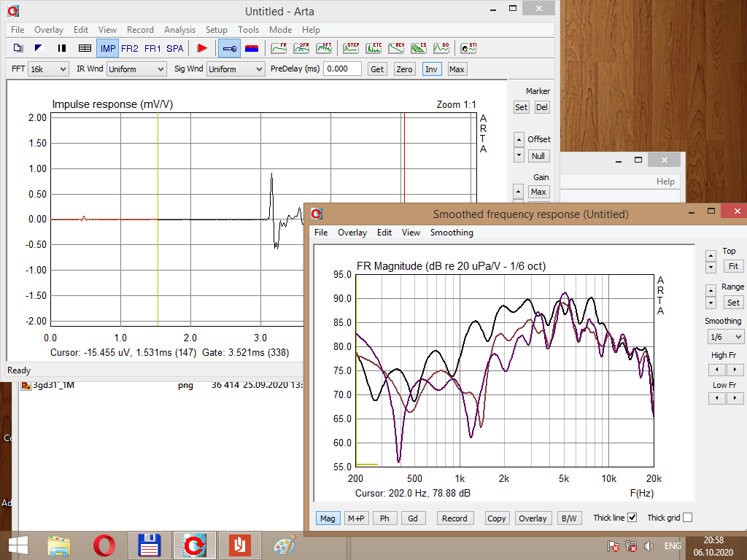Enable the Thick grid checkbox
The image size is (747, 560).
click(x=686, y=518)
